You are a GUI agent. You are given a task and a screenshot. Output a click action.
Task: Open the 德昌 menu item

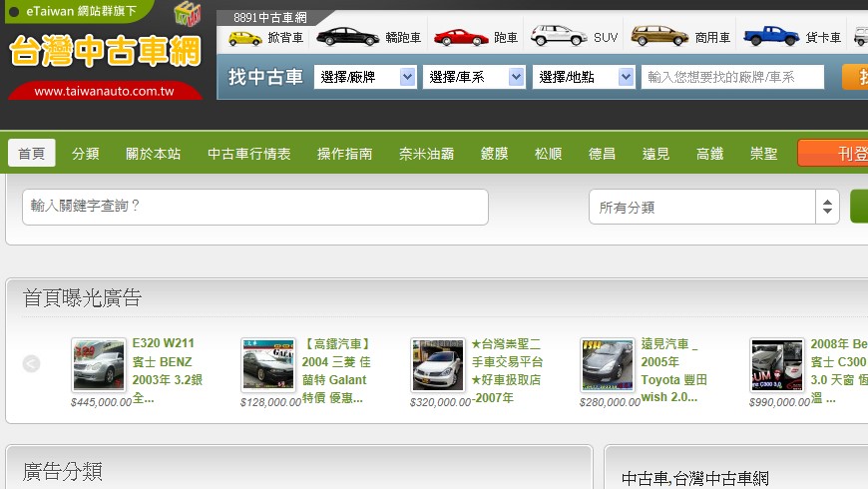tap(602, 154)
